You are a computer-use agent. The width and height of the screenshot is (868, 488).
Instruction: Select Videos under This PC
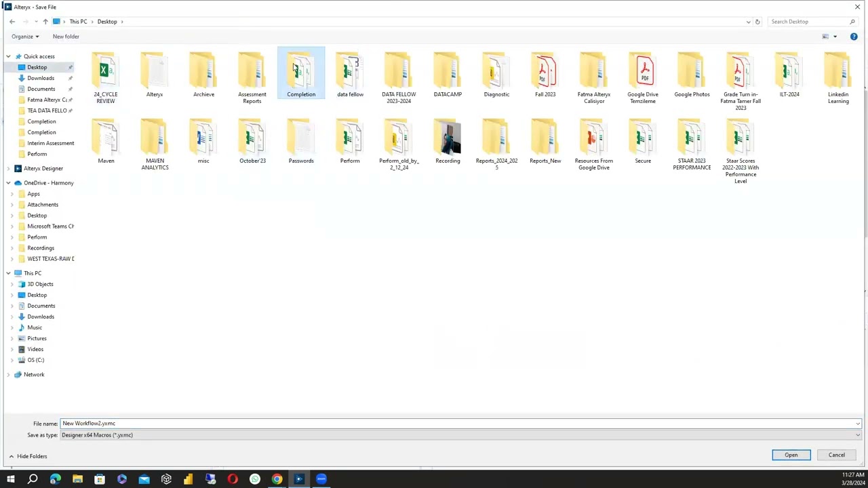click(35, 349)
